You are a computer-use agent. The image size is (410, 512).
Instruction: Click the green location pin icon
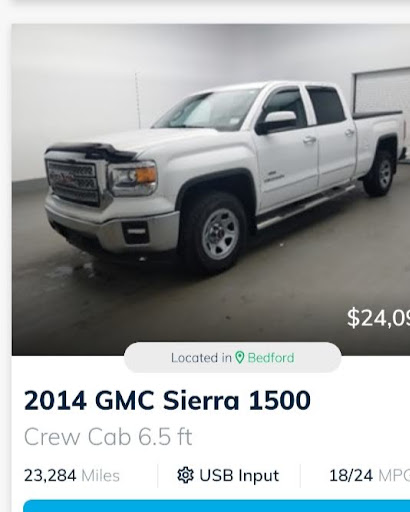pyautogui.click(x=239, y=357)
